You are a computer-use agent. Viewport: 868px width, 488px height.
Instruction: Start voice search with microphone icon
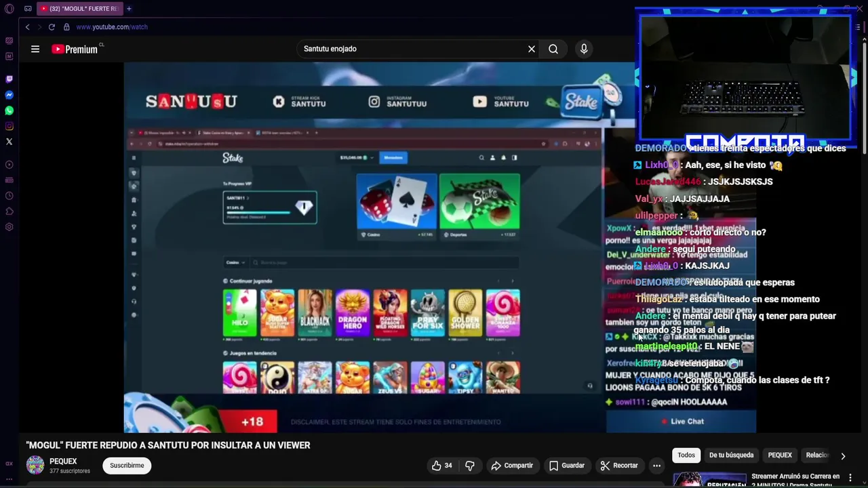click(584, 49)
